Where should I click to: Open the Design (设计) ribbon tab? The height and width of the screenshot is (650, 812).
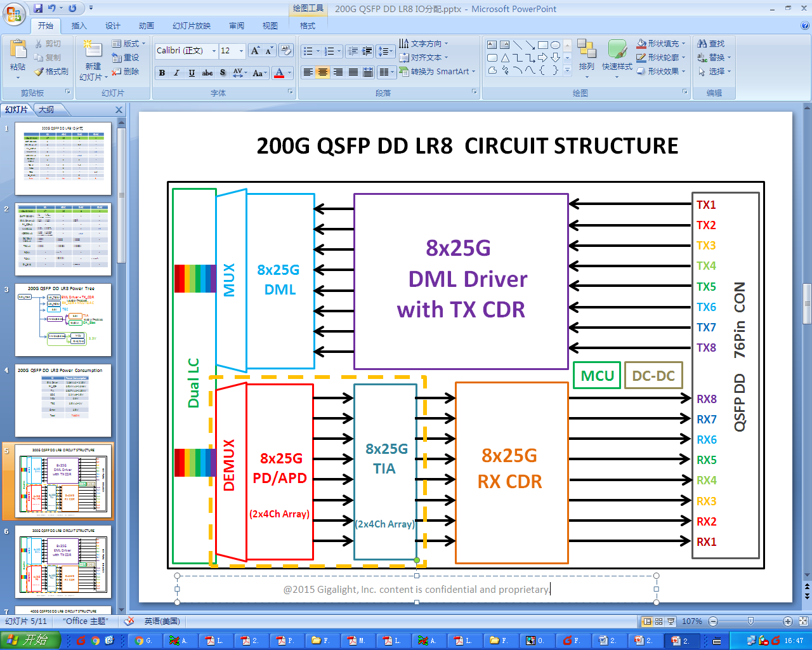(x=113, y=26)
